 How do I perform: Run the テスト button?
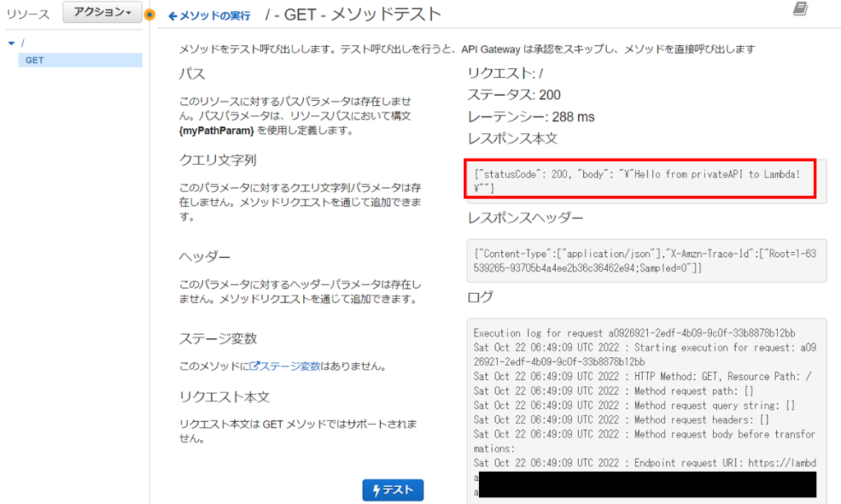click(x=393, y=490)
